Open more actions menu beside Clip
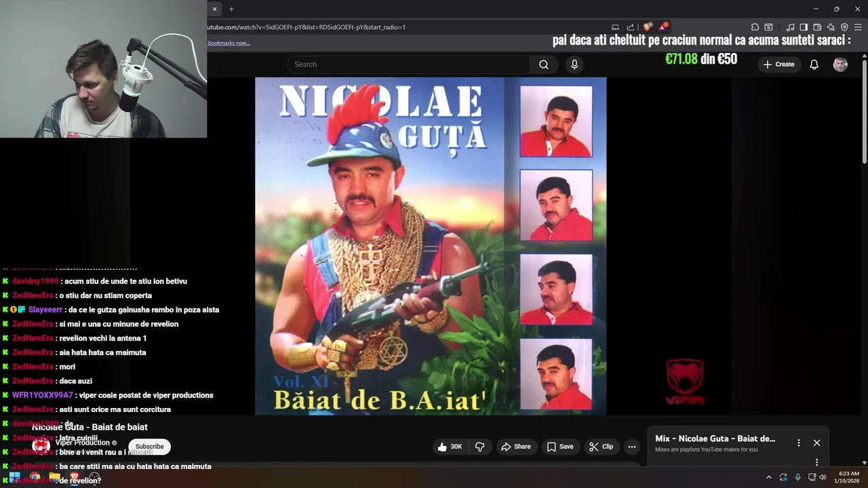The image size is (868, 488). (632, 447)
